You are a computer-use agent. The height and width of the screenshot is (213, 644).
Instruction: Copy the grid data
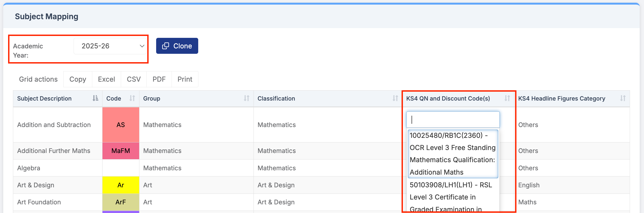tap(78, 79)
